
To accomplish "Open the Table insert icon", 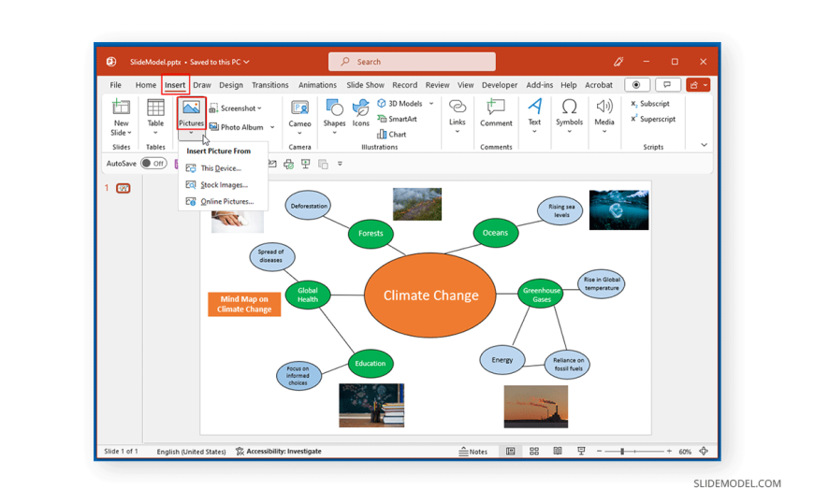I will 155,108.
